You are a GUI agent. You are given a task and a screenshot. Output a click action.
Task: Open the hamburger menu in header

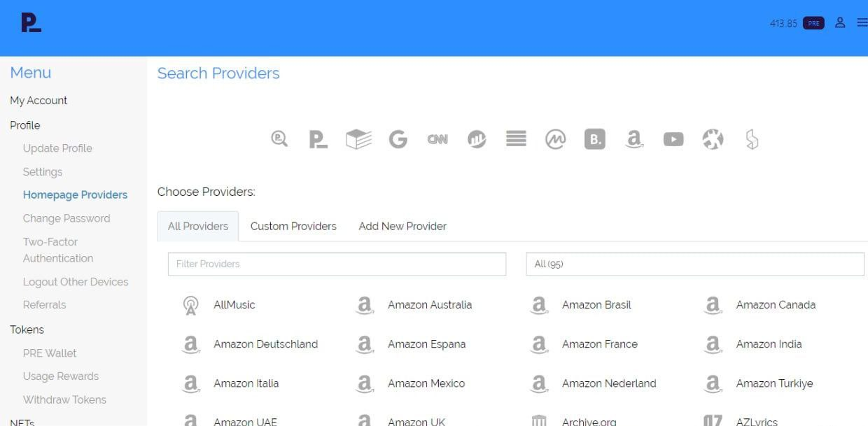click(x=861, y=23)
